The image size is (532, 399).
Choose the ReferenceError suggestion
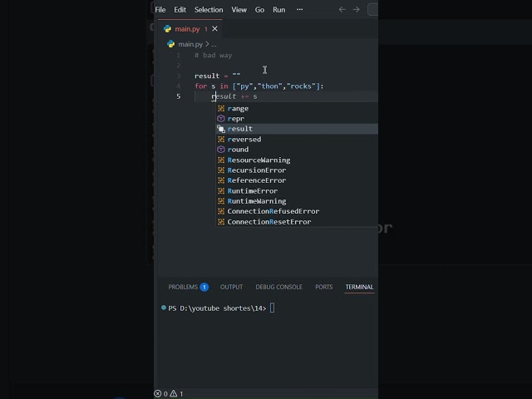click(x=297, y=180)
